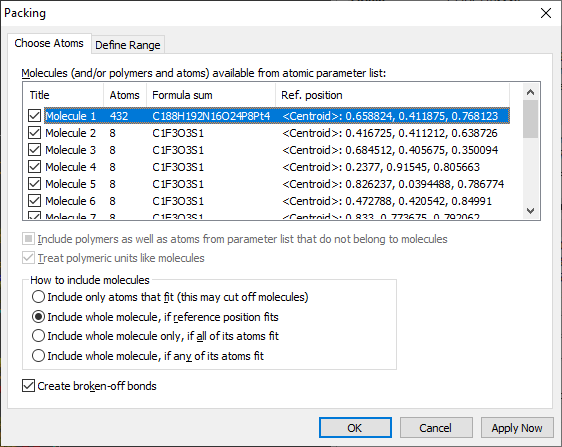This screenshot has height=447, width=562.
Task: Uncheck the Molecule 5 checkbox
Action: click(x=34, y=184)
